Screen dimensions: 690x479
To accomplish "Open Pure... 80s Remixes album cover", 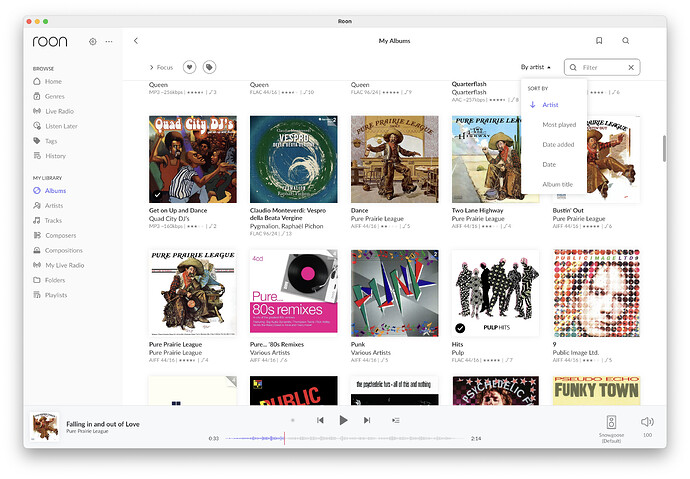I will coord(294,293).
